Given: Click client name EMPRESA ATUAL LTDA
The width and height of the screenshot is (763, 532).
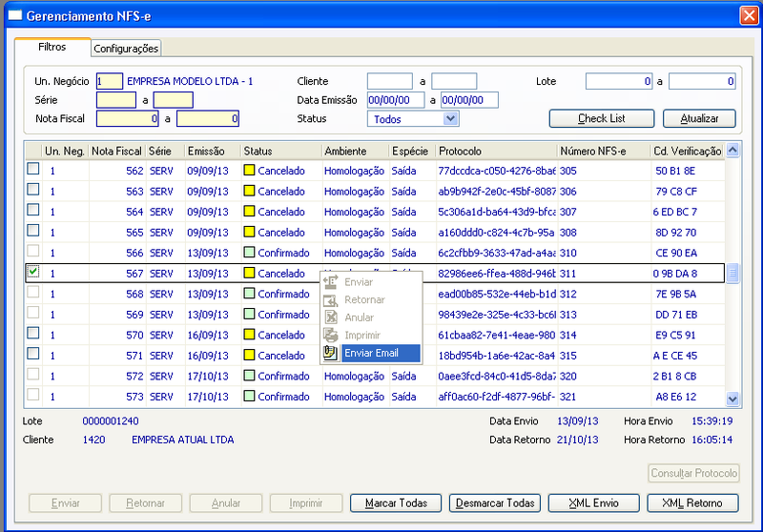Looking at the screenshot, I should 182,440.
